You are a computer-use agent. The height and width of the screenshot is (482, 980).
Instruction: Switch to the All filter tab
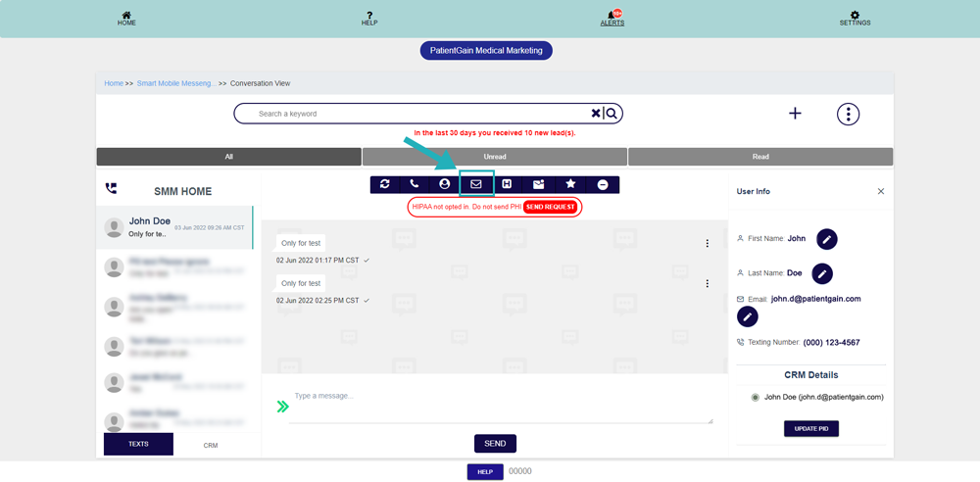click(228, 157)
